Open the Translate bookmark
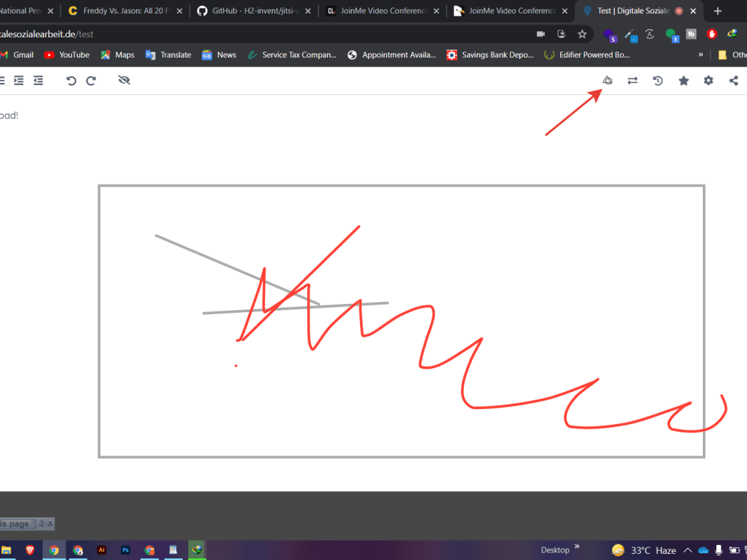This screenshot has width=747, height=560. (168, 55)
